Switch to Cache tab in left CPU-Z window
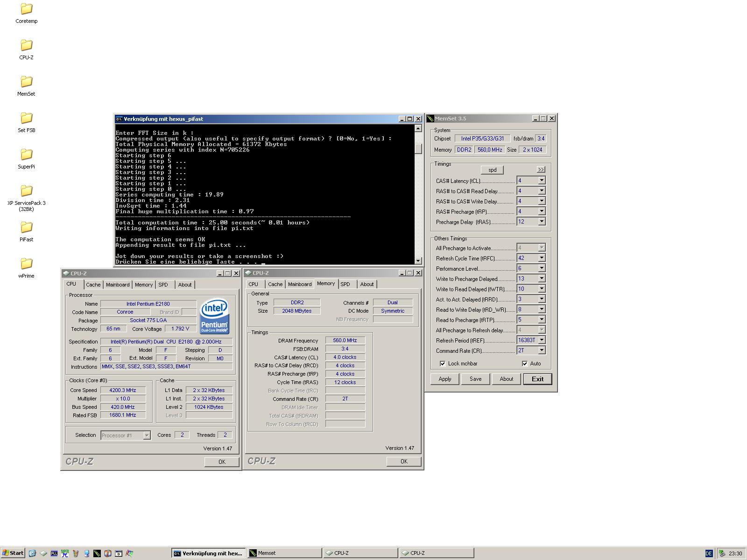The image size is (747, 560). click(x=93, y=285)
